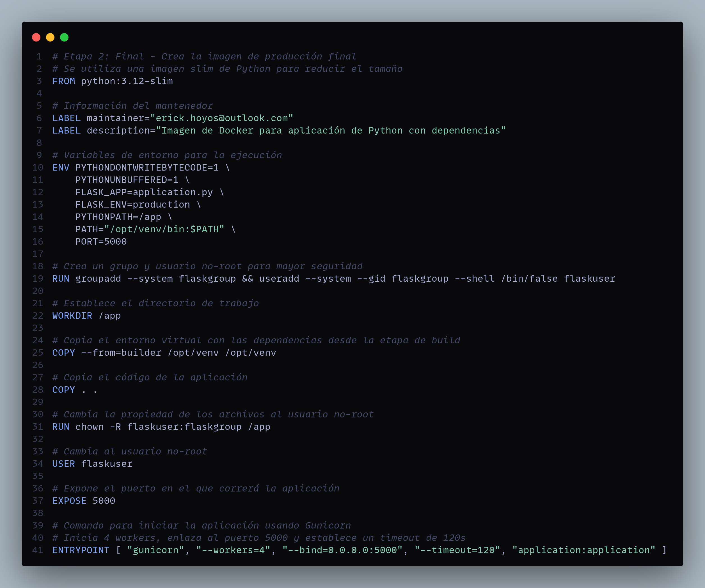Image resolution: width=705 pixels, height=588 pixels.
Task: Click chown in the RUN line
Action: click(x=89, y=427)
